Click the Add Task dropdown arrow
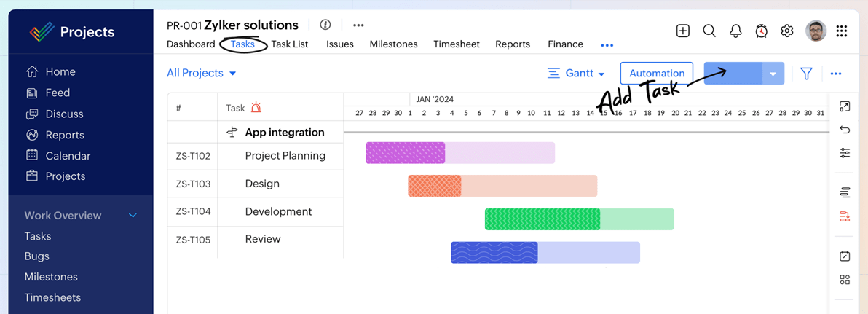 (773, 74)
